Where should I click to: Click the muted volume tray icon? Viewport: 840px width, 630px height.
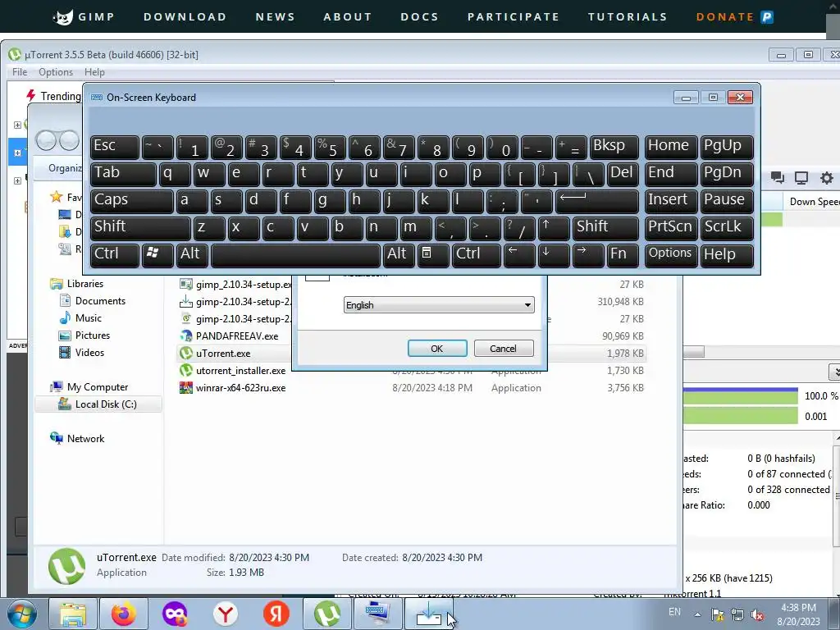[x=757, y=615]
